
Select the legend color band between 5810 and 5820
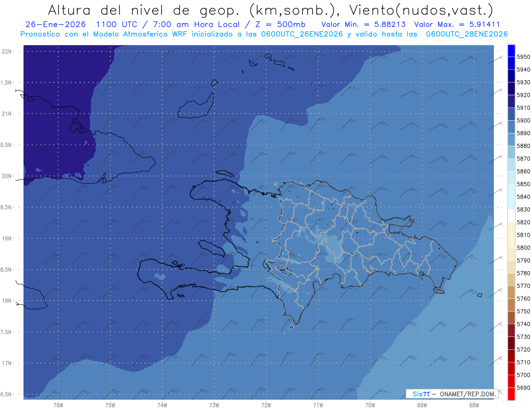(511, 229)
